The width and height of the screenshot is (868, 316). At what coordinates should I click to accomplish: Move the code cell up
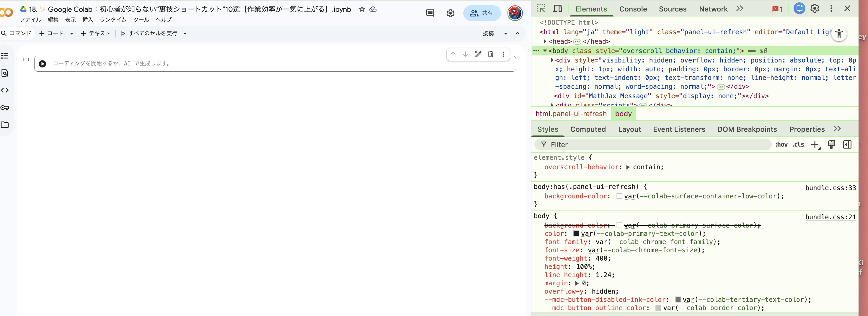click(x=453, y=54)
